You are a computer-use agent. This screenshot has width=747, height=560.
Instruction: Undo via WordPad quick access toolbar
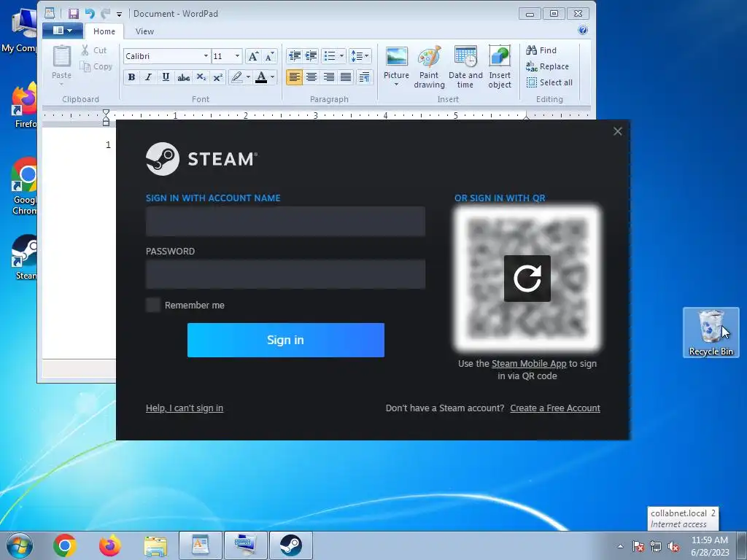pos(90,13)
